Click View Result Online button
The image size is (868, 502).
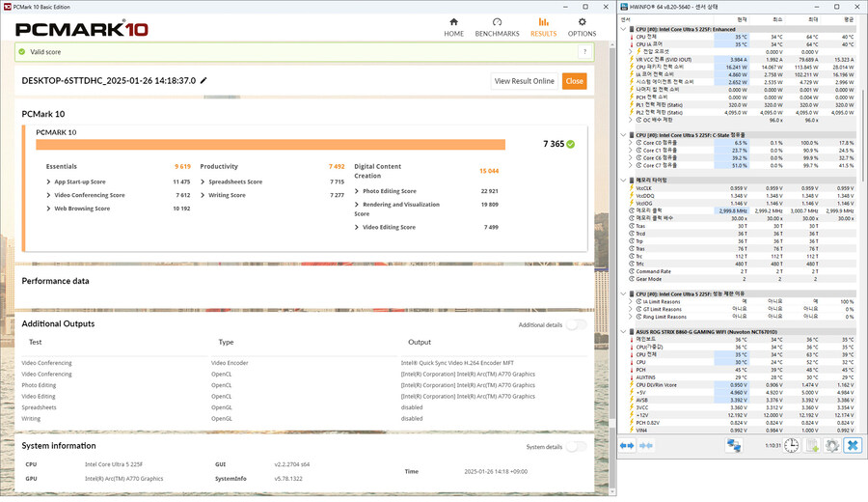524,81
